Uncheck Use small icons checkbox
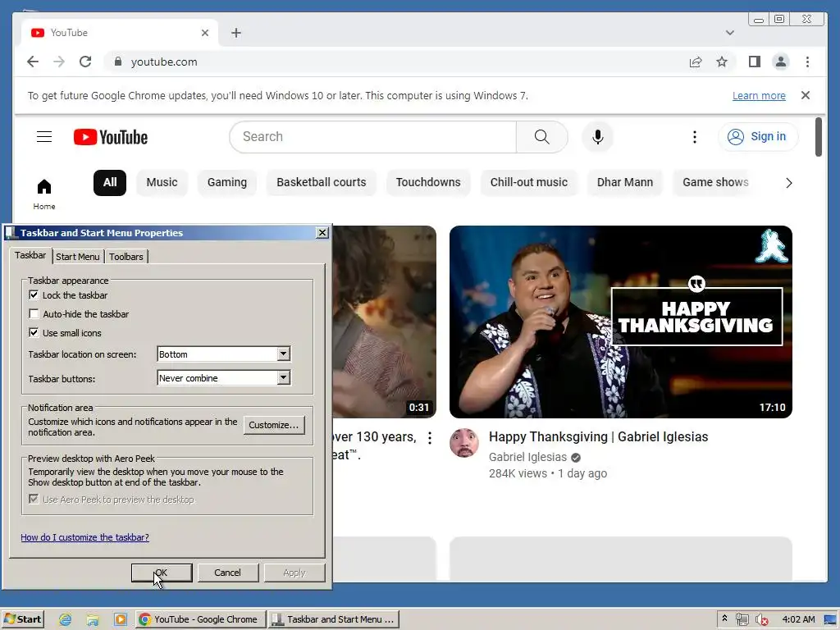Screen dimensions: 840x630 pos(34,332)
